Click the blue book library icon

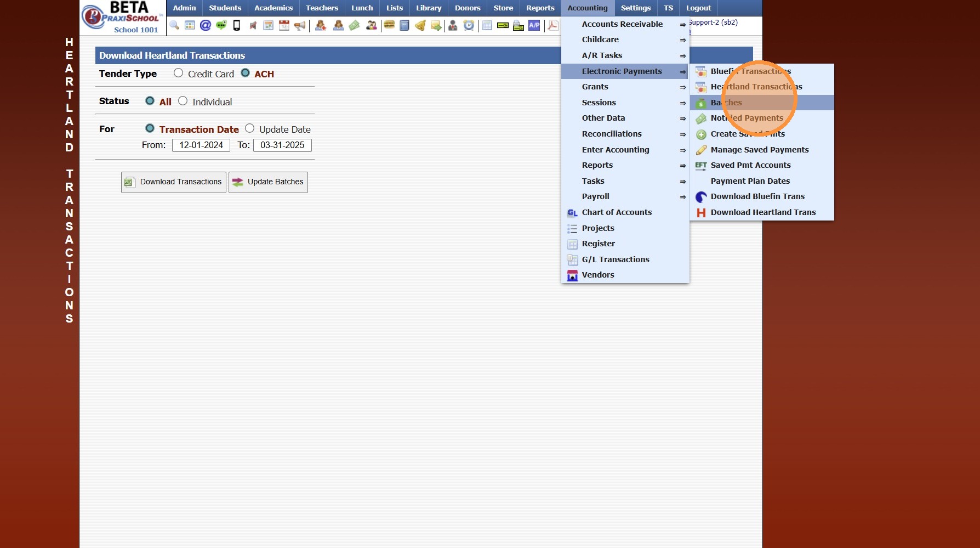pos(404,25)
